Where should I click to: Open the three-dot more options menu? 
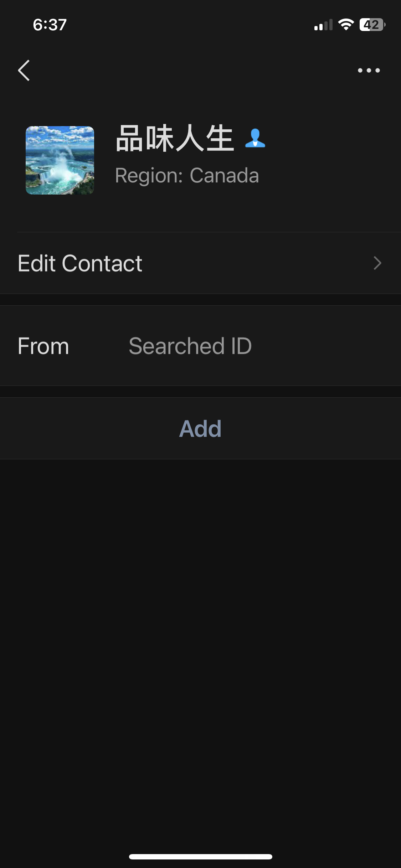point(369,71)
